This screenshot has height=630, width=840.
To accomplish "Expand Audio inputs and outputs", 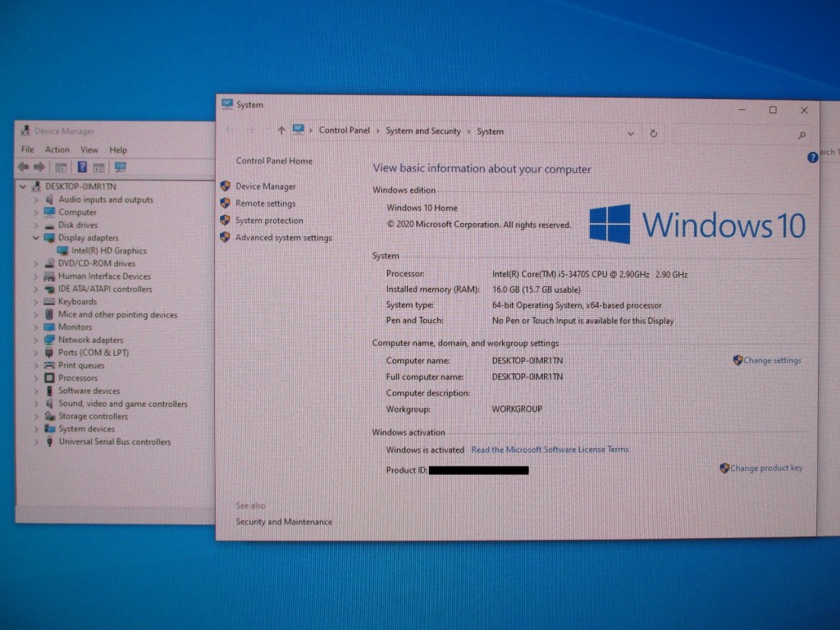I will click(x=36, y=199).
